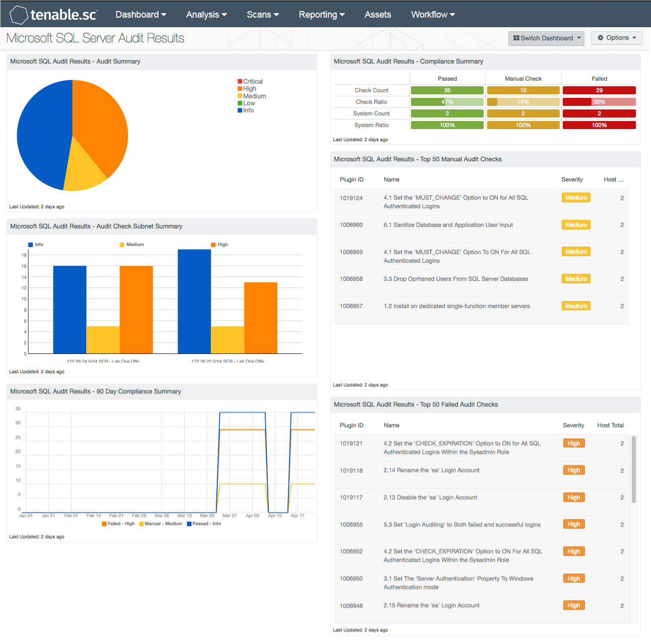Expand the Options dropdown

[617, 38]
